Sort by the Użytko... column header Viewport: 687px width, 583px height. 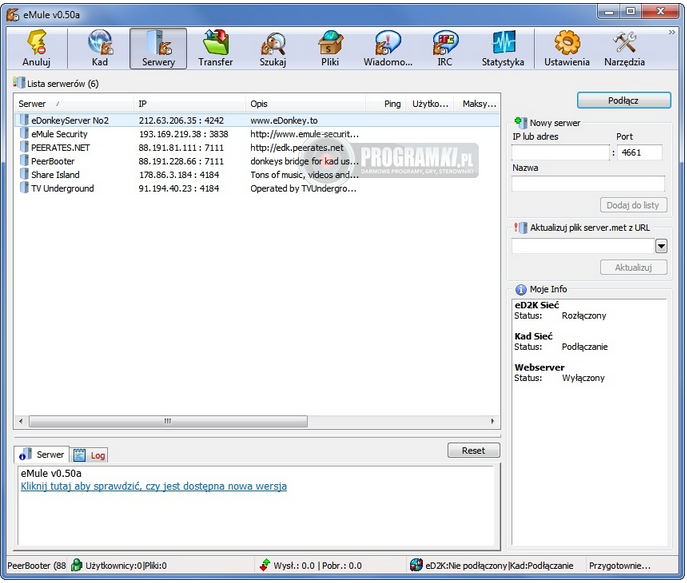[x=430, y=104]
